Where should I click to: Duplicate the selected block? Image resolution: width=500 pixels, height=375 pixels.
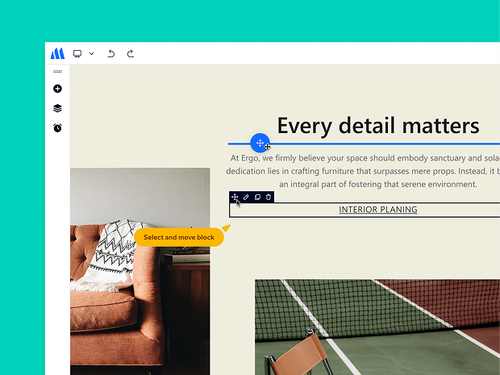tap(257, 197)
